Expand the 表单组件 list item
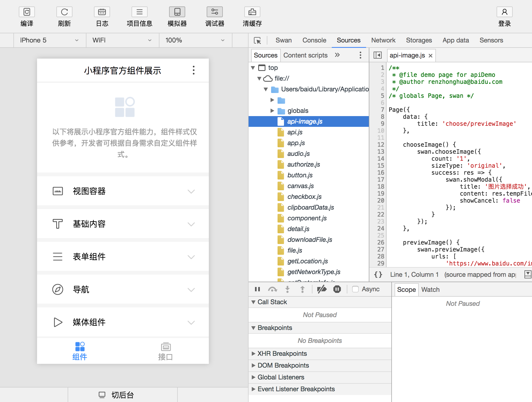The height and width of the screenshot is (402, 532). click(123, 257)
